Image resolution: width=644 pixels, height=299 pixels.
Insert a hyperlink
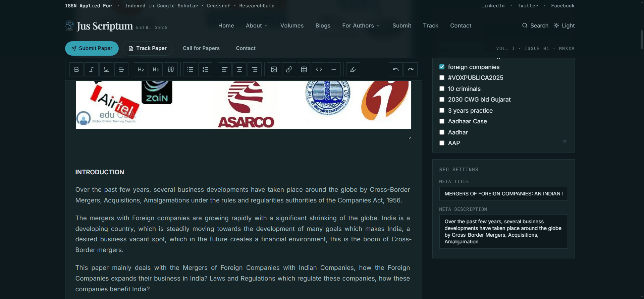(x=289, y=69)
